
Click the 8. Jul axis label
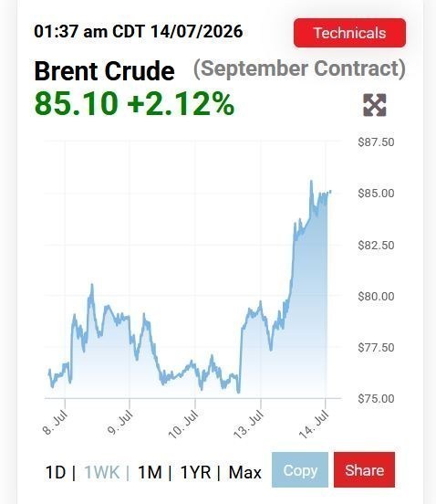pos(55,423)
